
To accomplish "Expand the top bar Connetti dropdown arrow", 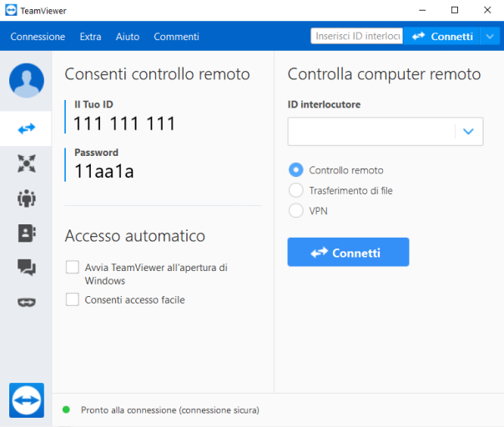I will (488, 37).
